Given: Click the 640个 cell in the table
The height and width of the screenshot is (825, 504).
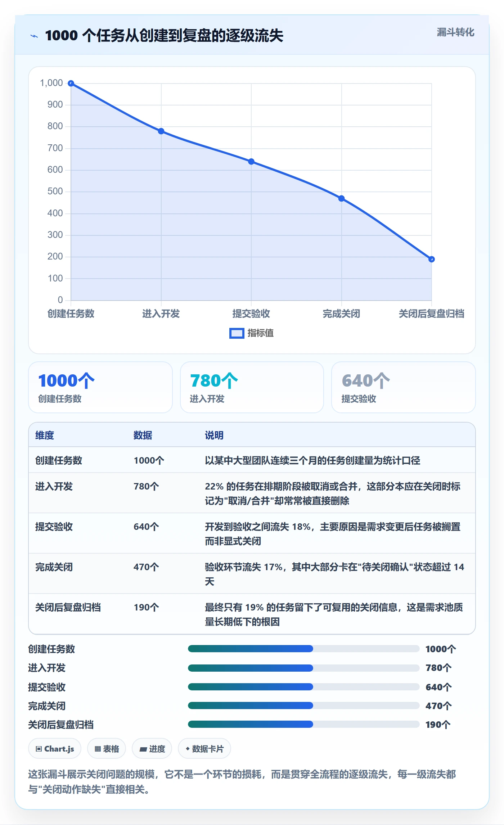Looking at the screenshot, I should tap(146, 527).
